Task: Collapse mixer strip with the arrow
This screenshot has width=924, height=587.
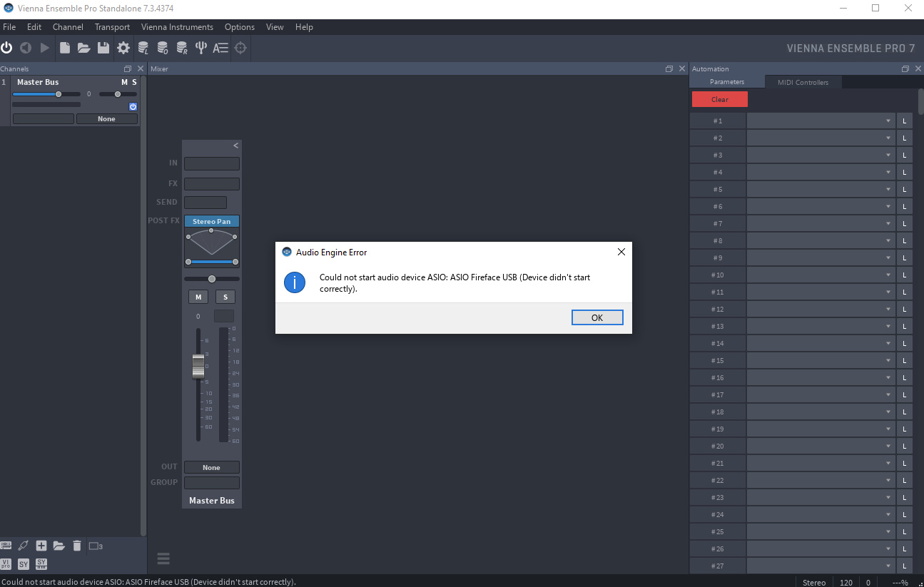Action: 235,146
